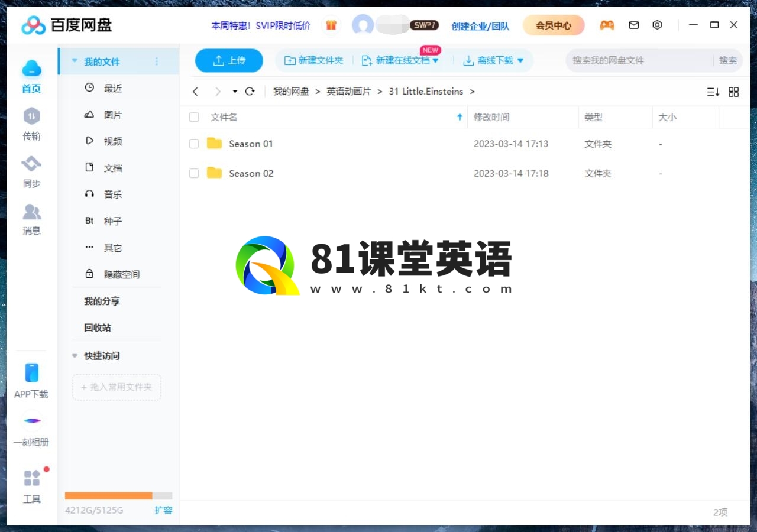Select Pictures (图片) category in sidebar

click(x=112, y=115)
